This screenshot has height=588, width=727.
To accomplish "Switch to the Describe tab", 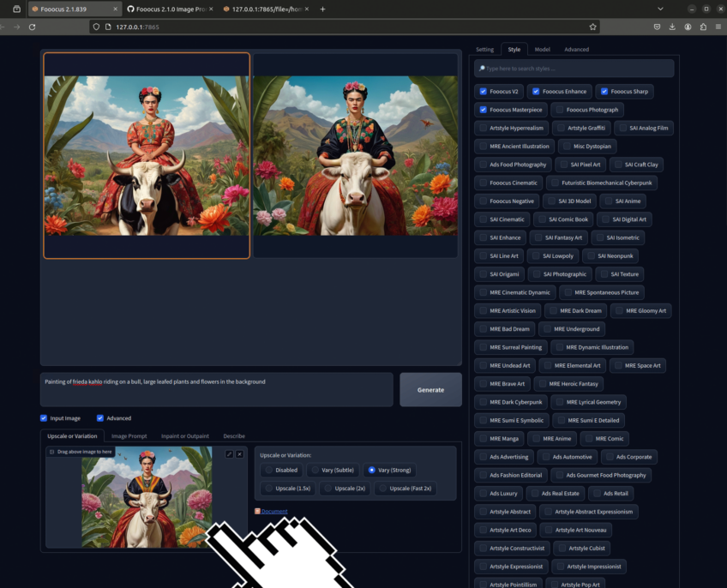I will [x=234, y=436].
